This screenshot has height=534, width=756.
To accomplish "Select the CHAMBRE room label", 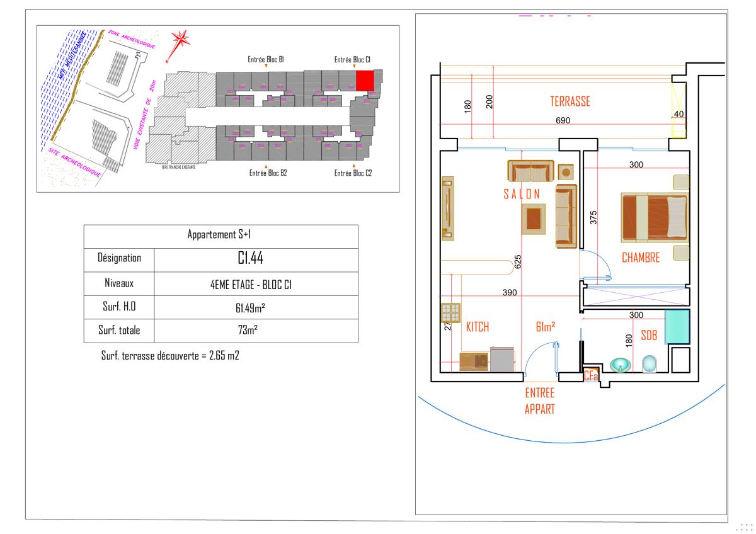I will click(x=640, y=258).
